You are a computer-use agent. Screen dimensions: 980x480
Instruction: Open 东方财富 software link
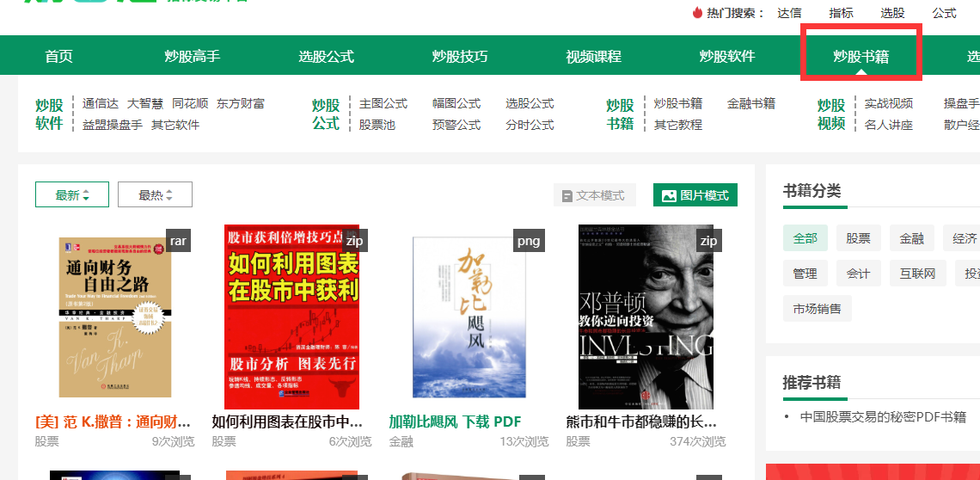241,103
